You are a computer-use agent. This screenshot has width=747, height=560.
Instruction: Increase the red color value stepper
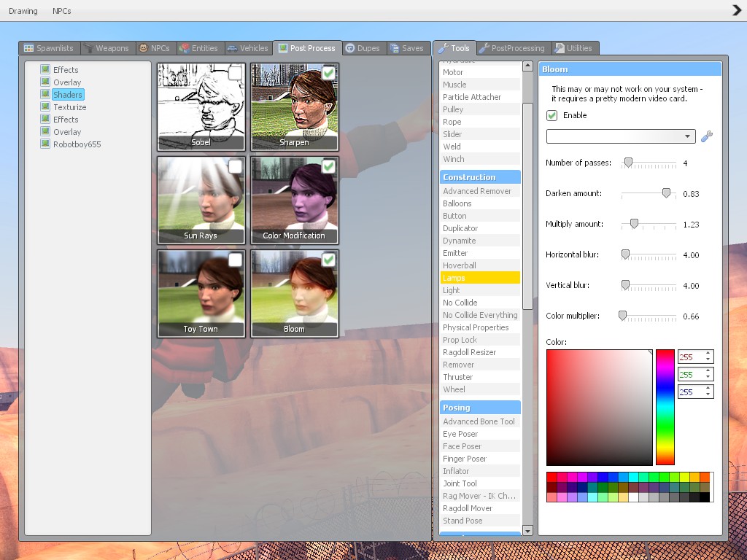tap(708, 354)
